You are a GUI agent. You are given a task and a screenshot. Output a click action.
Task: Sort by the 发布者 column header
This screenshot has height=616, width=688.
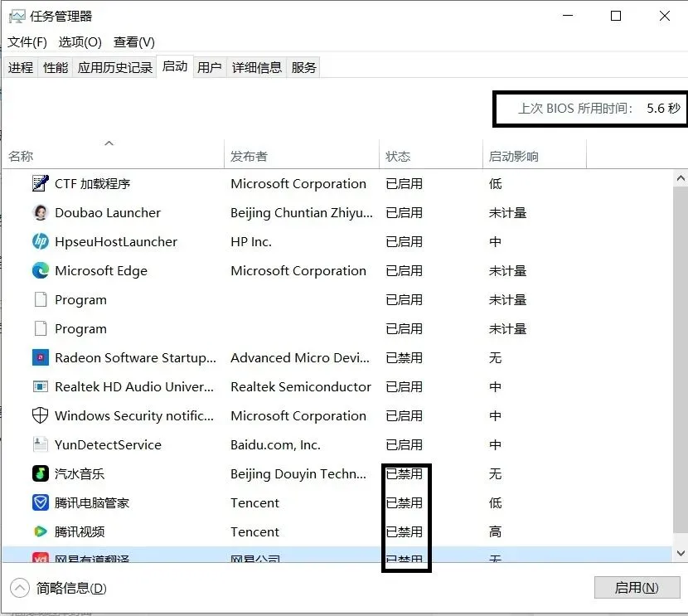(x=302, y=154)
